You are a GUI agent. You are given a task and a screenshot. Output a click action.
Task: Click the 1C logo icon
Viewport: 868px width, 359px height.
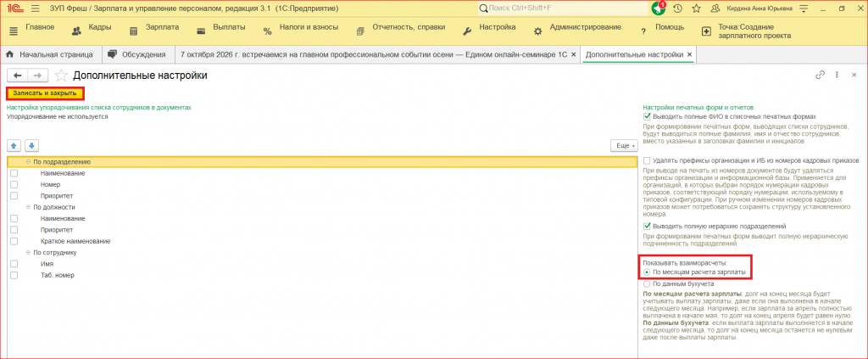point(16,8)
